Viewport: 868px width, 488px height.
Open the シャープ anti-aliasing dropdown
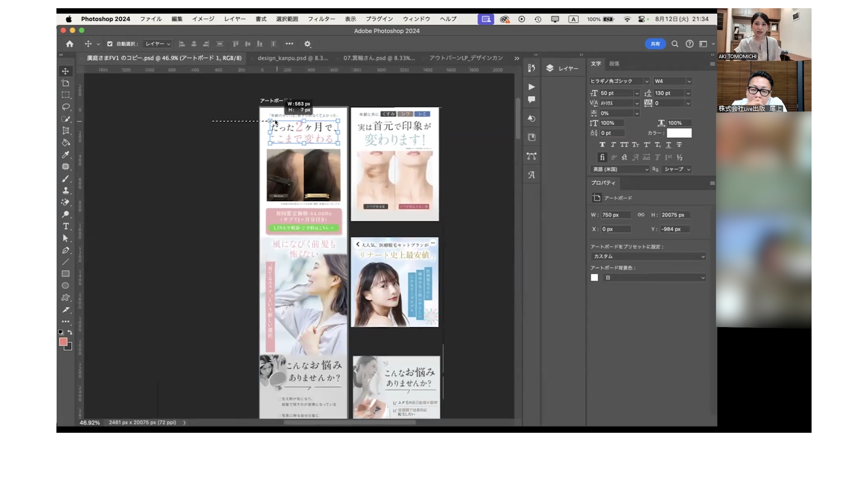point(677,169)
